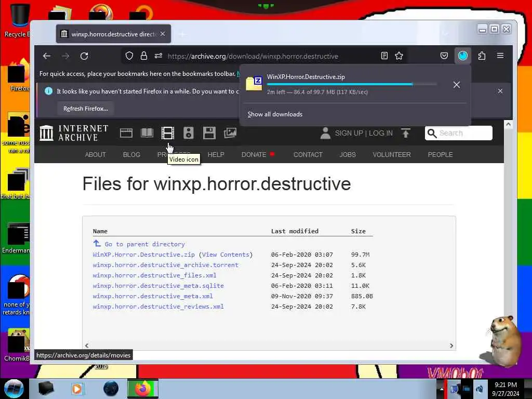Open the HELP nav menu item

[x=216, y=155]
